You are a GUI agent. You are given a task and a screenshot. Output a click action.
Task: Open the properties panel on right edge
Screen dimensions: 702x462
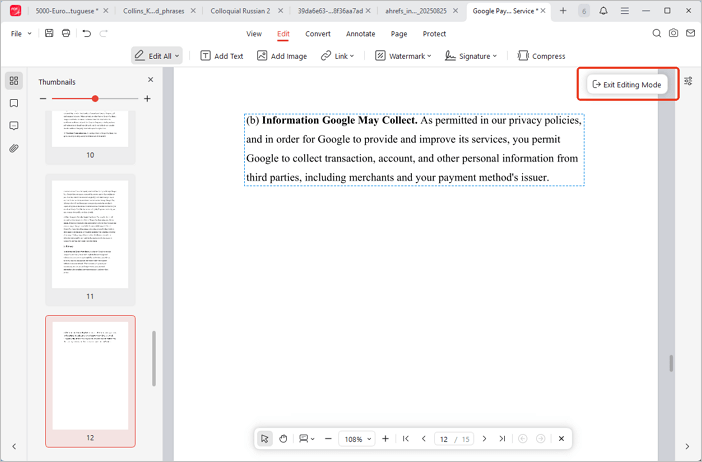click(688, 82)
